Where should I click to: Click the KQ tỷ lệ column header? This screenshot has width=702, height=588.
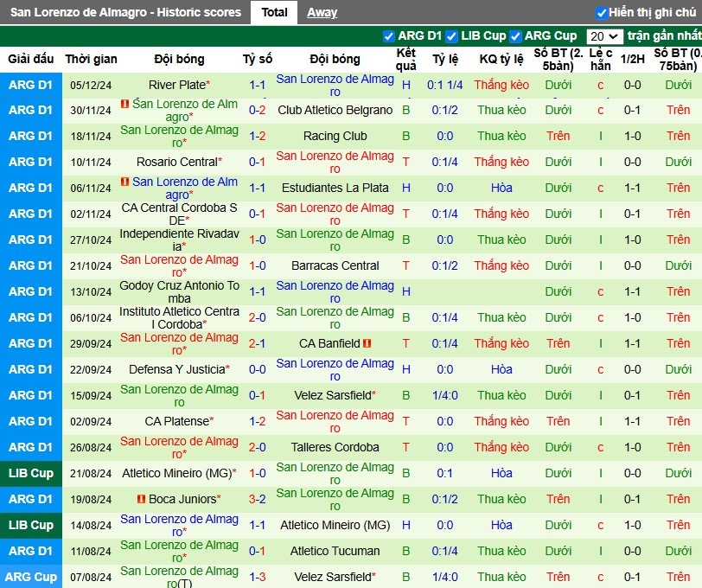pos(501,59)
